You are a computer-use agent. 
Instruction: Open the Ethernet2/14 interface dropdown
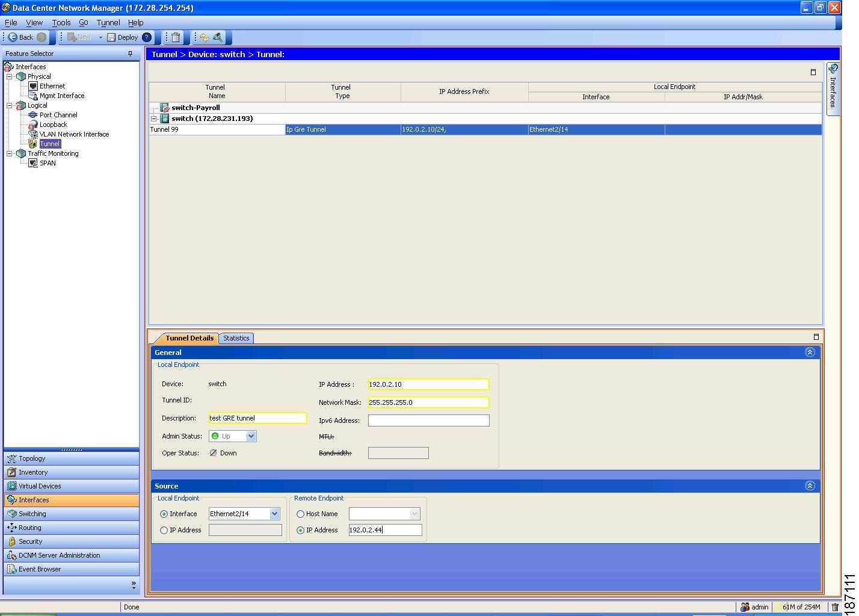274,514
